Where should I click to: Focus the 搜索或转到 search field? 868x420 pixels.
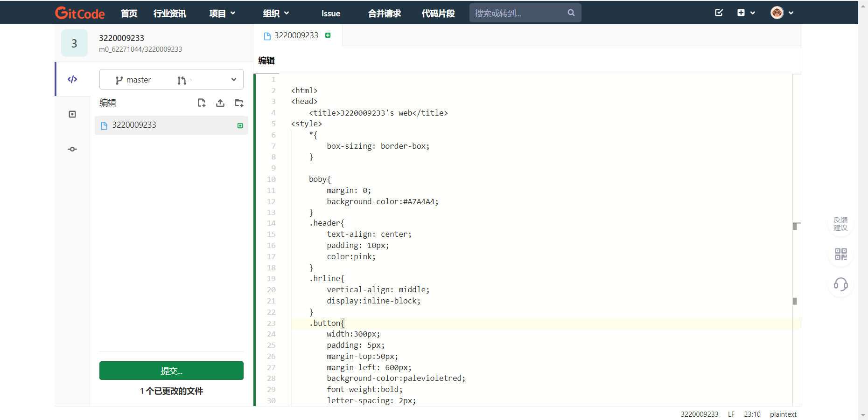525,13
